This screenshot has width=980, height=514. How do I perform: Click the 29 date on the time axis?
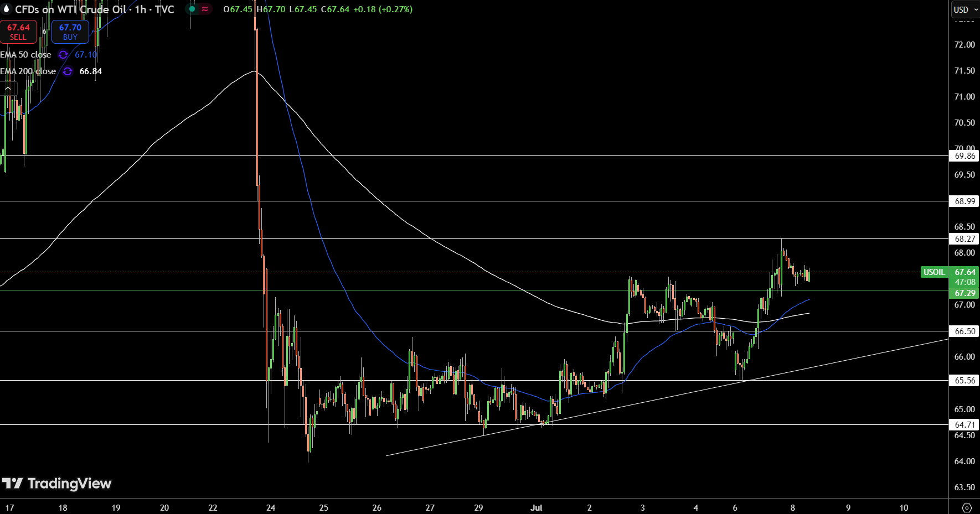(478, 508)
